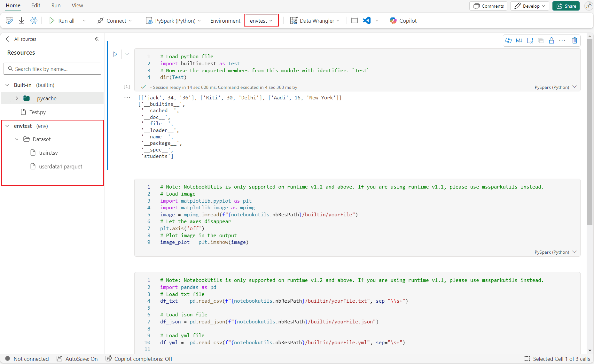Open the View menu

pos(77,5)
